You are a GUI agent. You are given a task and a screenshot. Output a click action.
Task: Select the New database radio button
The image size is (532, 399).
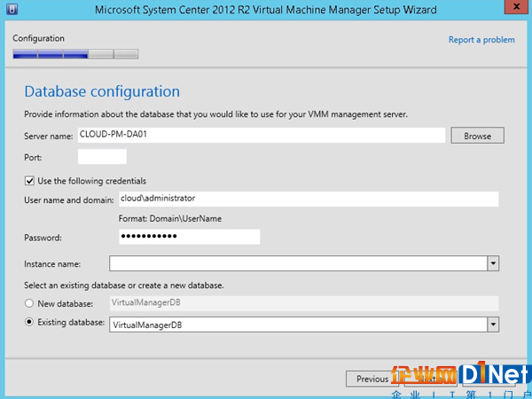tap(29, 303)
